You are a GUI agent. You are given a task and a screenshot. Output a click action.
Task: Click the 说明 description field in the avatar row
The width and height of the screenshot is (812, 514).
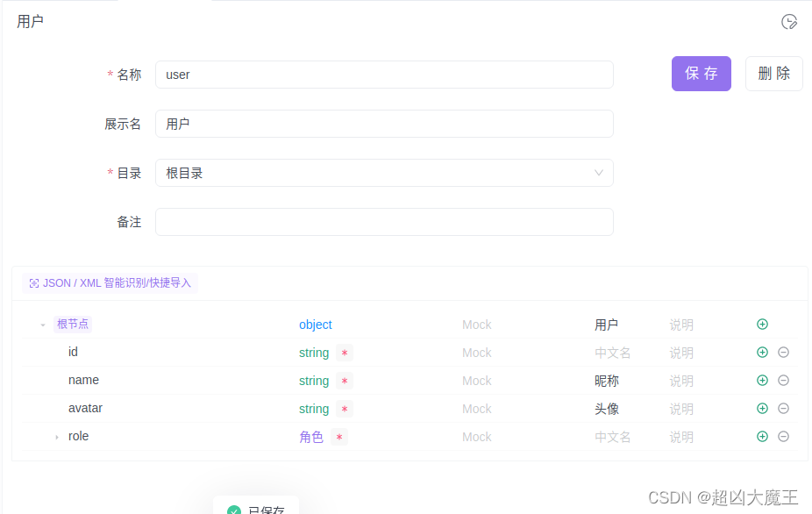(681, 409)
